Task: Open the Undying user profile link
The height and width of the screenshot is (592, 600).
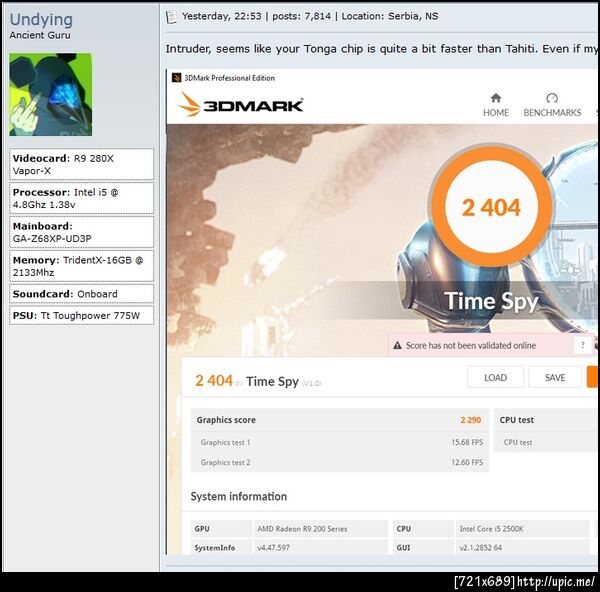Action: [41, 20]
